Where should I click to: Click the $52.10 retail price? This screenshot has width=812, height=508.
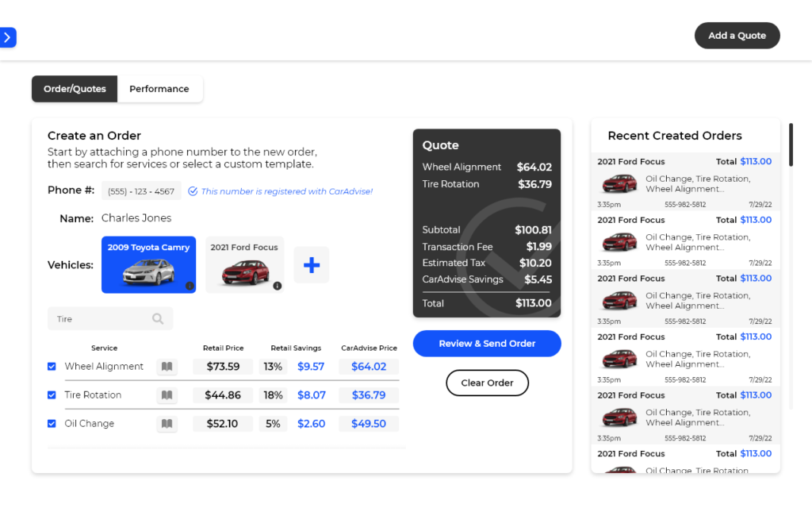(223, 424)
